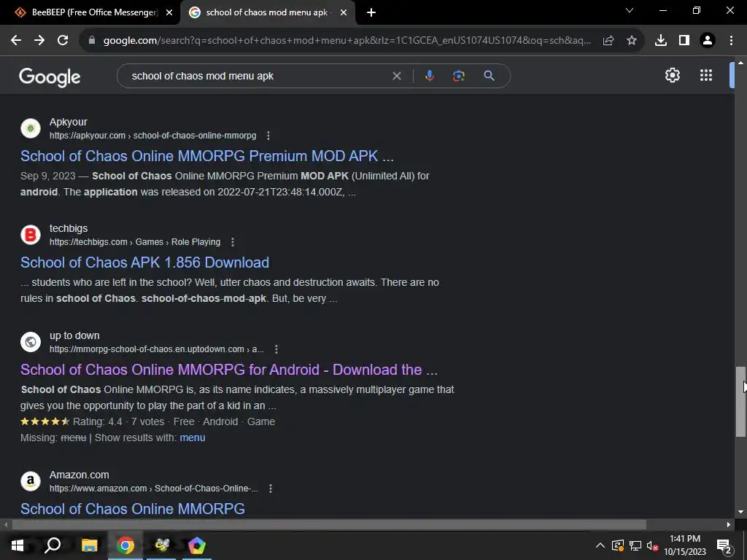Viewport: 747px width, 560px height.
Task: Open the tab search dropdown chevron
Action: pyautogui.click(x=630, y=10)
